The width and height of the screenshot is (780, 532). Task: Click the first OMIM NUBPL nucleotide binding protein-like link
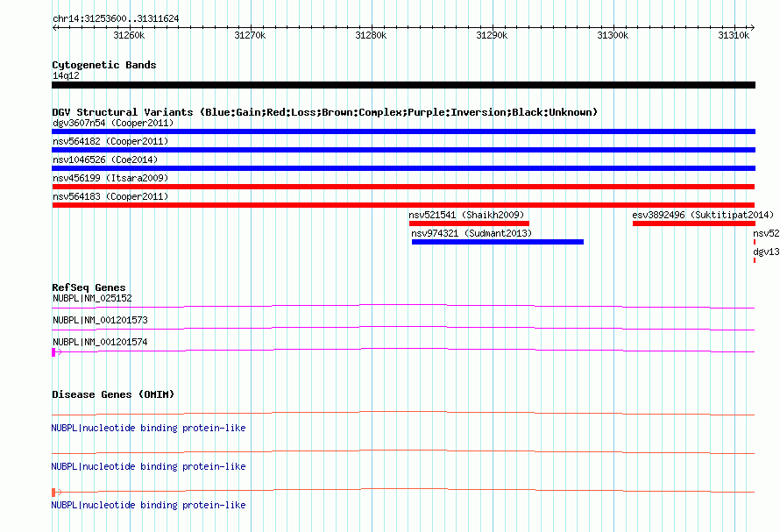coord(148,428)
